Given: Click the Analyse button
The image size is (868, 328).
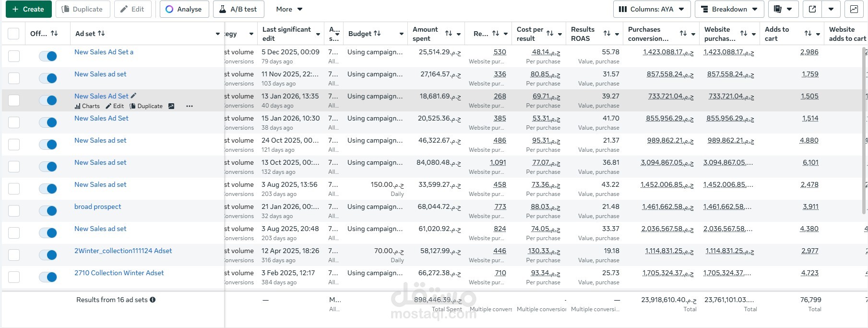Looking at the screenshot, I should [184, 9].
